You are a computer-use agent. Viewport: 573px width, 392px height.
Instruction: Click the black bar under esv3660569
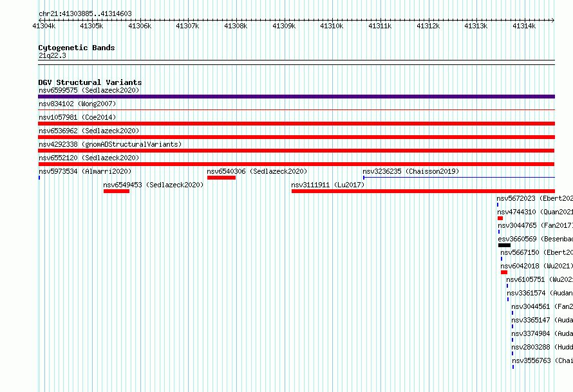pyautogui.click(x=504, y=245)
